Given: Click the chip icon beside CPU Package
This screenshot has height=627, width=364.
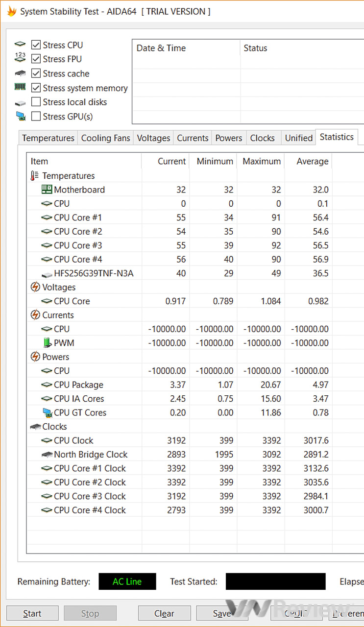Looking at the screenshot, I should 47,385.
